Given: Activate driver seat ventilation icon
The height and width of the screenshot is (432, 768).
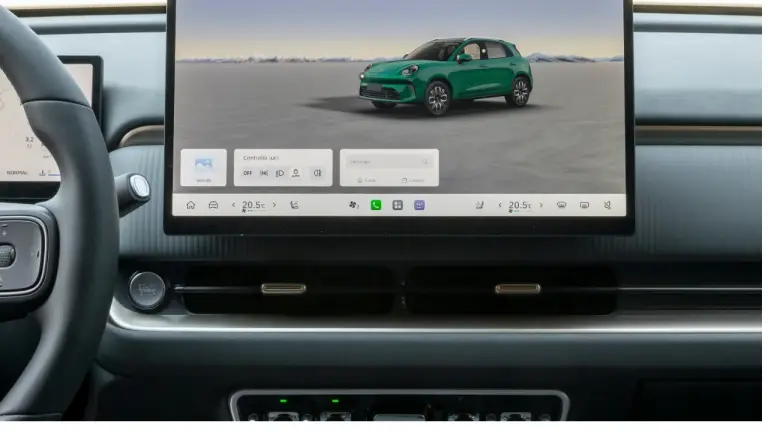Looking at the screenshot, I should (x=294, y=205).
